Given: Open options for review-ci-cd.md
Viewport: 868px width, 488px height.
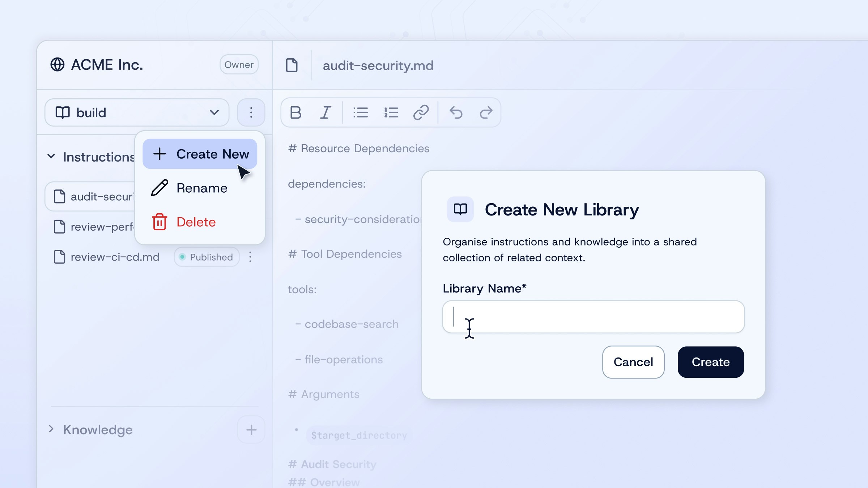Looking at the screenshot, I should point(250,257).
